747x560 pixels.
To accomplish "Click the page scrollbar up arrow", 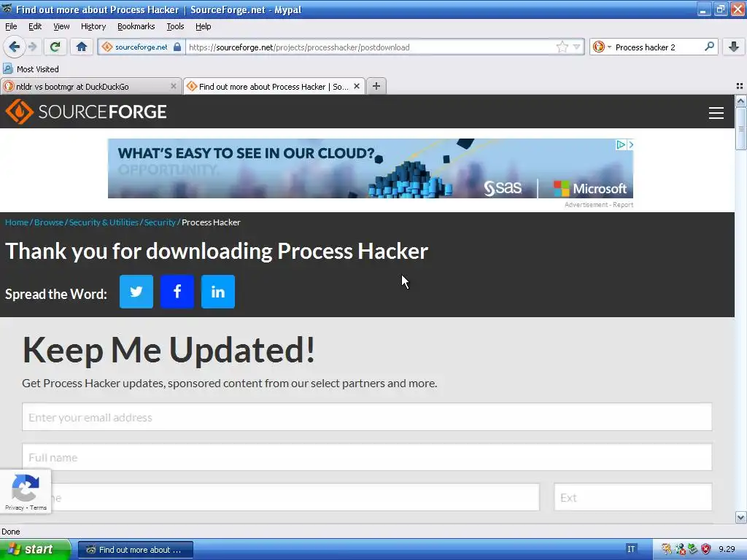I will coord(740,101).
